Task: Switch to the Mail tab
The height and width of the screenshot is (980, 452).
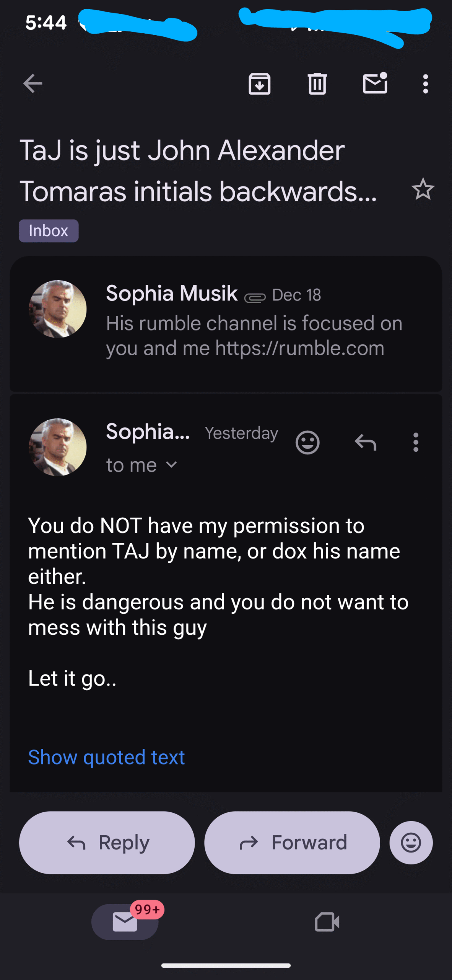Action: click(x=125, y=922)
